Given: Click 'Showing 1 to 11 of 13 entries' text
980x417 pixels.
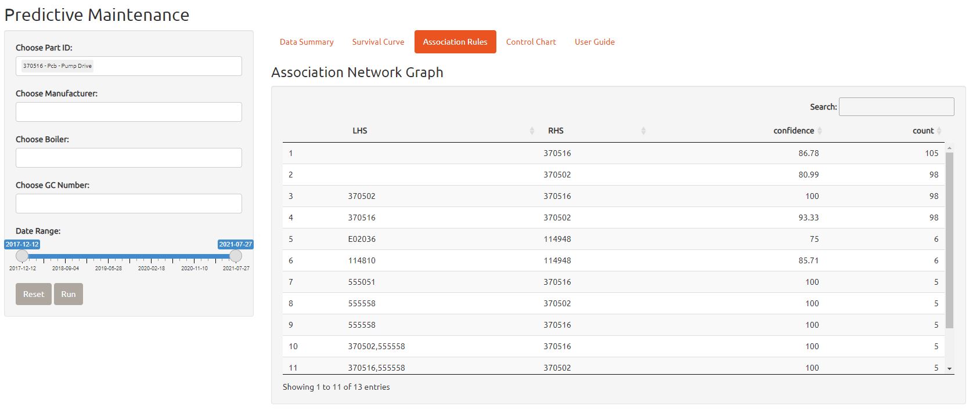Looking at the screenshot, I should tap(336, 387).
